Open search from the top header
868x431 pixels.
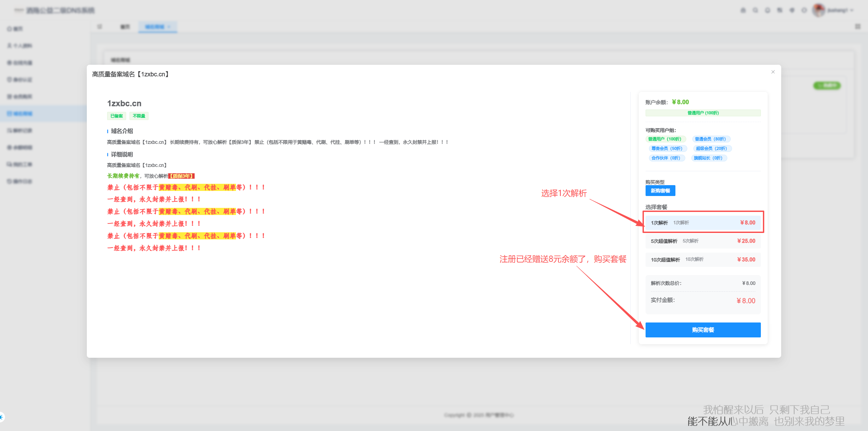(755, 10)
